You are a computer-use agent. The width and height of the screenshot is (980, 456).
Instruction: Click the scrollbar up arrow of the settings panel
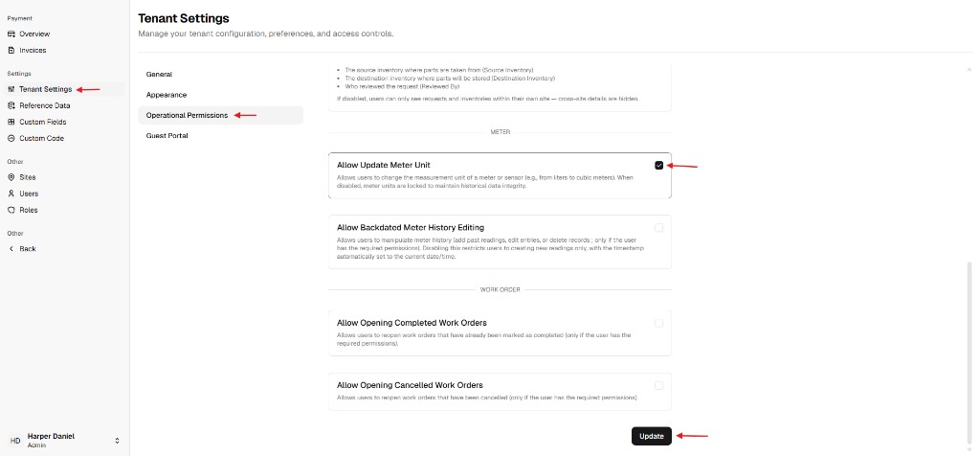[x=969, y=69]
